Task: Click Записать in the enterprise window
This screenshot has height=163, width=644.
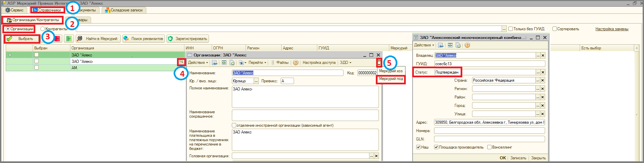Action: [518, 158]
